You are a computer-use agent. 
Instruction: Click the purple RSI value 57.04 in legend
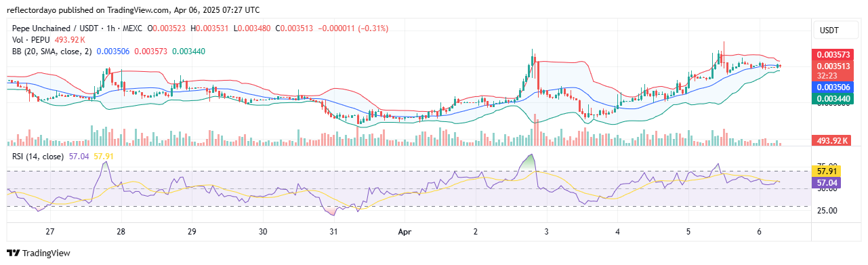pyautogui.click(x=79, y=157)
